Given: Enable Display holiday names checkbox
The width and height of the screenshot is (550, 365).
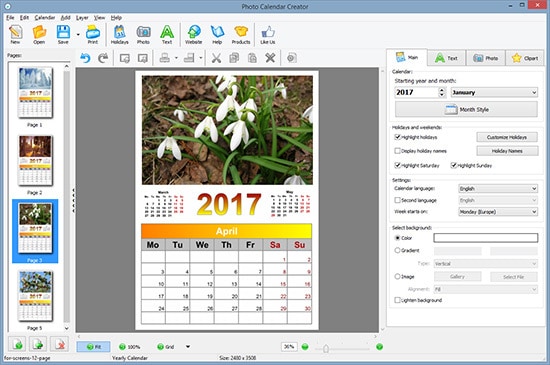Looking at the screenshot, I should tap(397, 151).
